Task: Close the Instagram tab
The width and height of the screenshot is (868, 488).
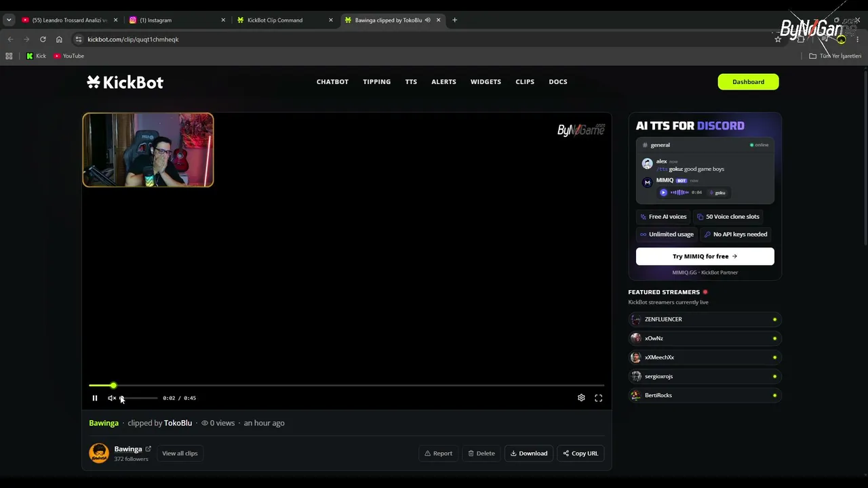Action: click(223, 20)
